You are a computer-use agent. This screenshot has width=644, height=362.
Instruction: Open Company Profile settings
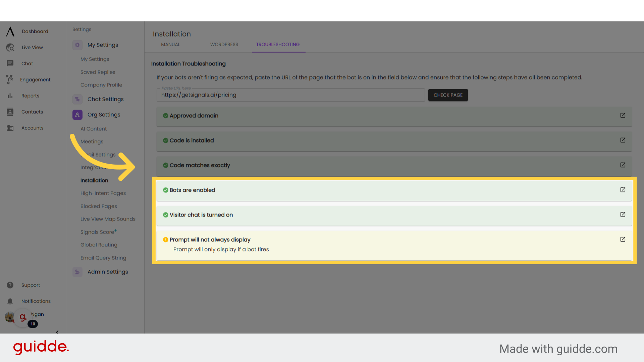coord(101,85)
